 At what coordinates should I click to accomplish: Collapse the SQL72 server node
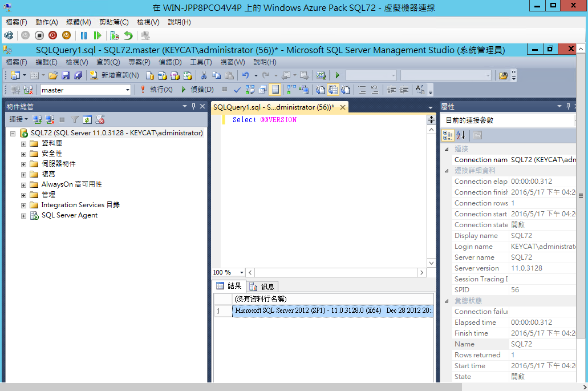[13, 133]
